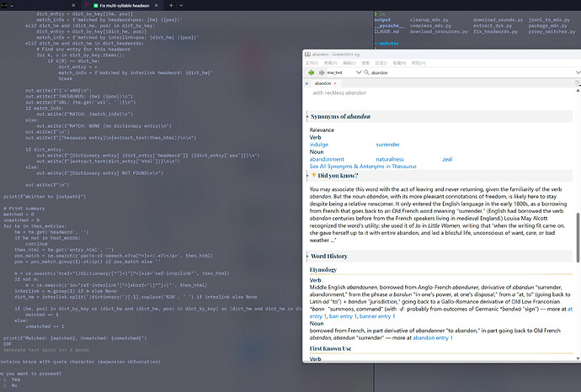Viewport: 581px width, 392px height.
Task: Follow the 'zeal' synonym link
Action: (x=447, y=159)
